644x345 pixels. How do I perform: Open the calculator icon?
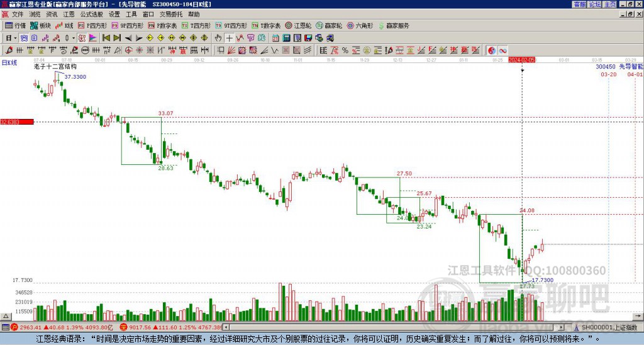coord(286,38)
